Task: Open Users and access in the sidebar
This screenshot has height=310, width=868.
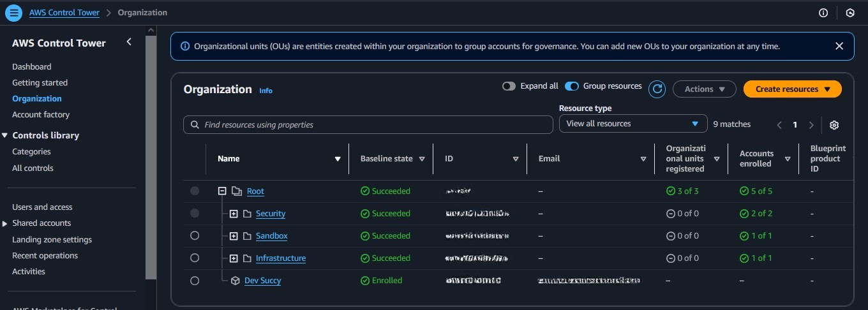Action: pos(42,207)
